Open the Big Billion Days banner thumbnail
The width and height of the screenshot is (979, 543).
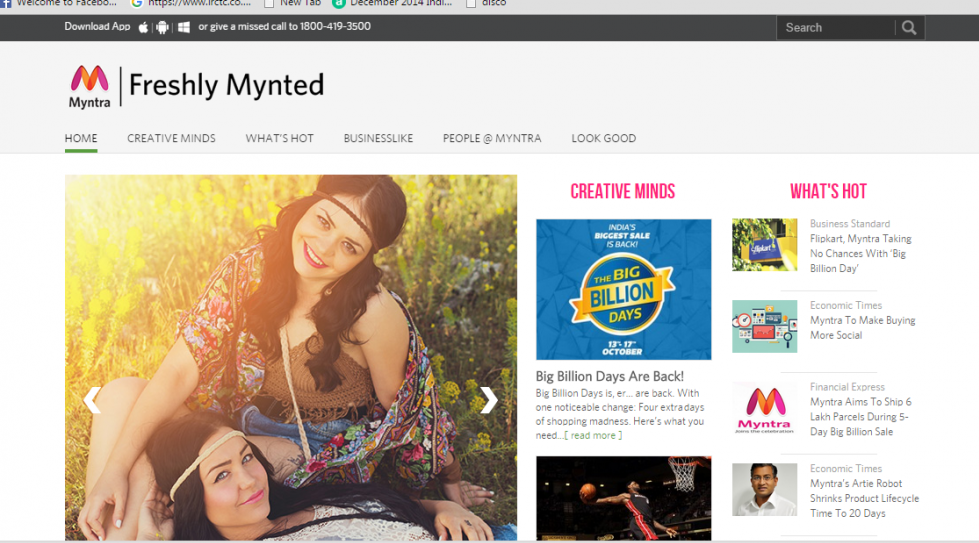point(623,289)
